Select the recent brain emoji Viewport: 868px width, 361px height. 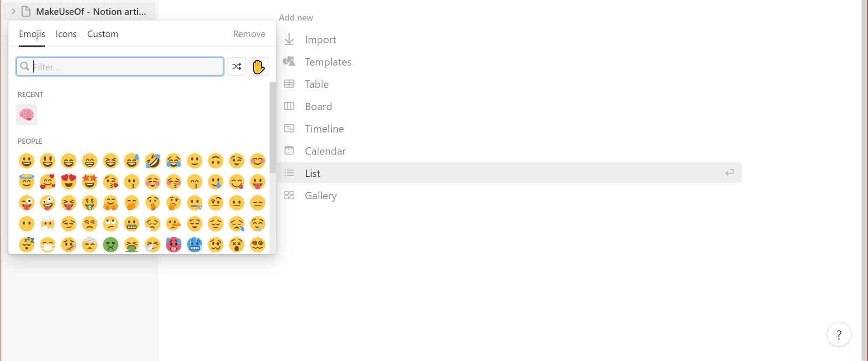coord(27,115)
